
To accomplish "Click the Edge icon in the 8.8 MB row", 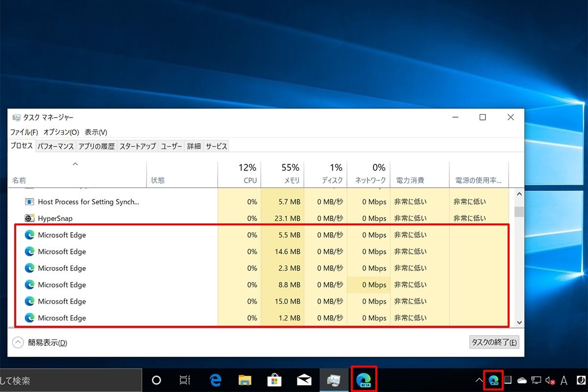I will 29,285.
